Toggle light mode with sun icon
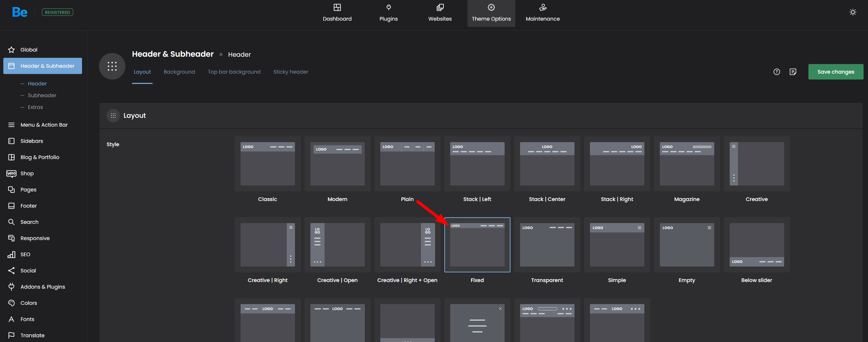This screenshot has height=342, width=868. pos(853,12)
